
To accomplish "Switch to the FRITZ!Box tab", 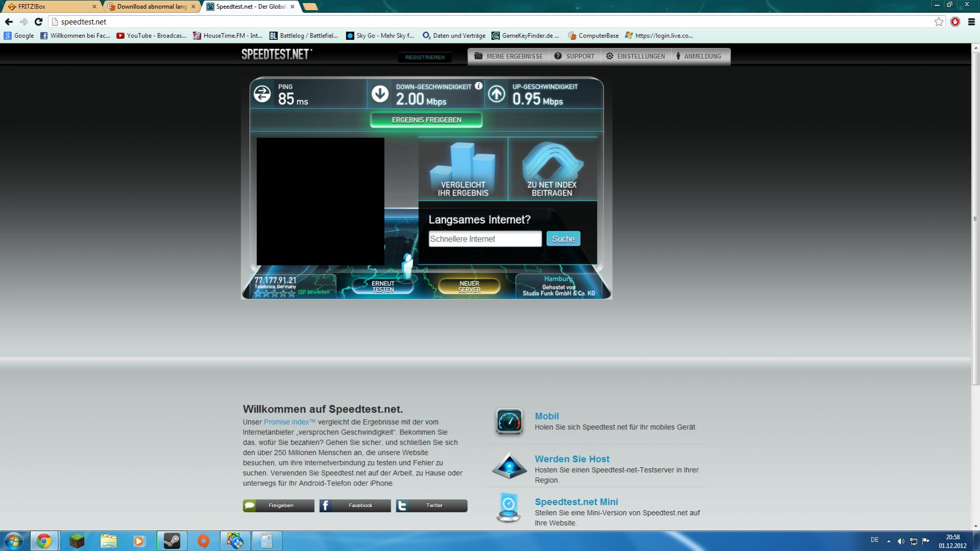I will (x=51, y=7).
